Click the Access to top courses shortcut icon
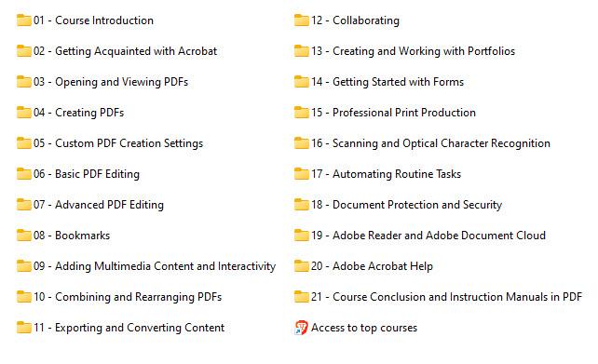Viewport: 598px width, 364px height. [x=301, y=328]
